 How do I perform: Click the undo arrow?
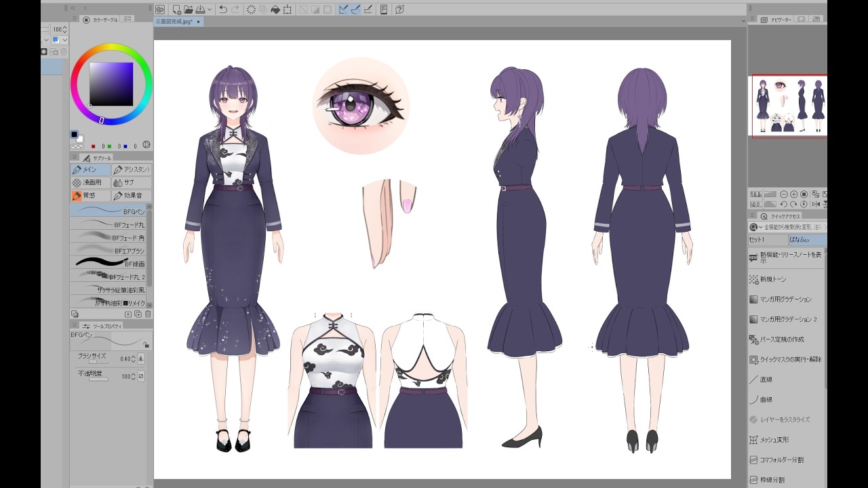click(x=223, y=9)
